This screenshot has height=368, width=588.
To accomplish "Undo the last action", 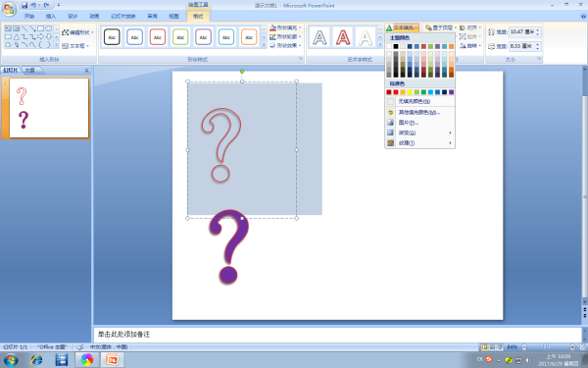I will coord(33,5).
